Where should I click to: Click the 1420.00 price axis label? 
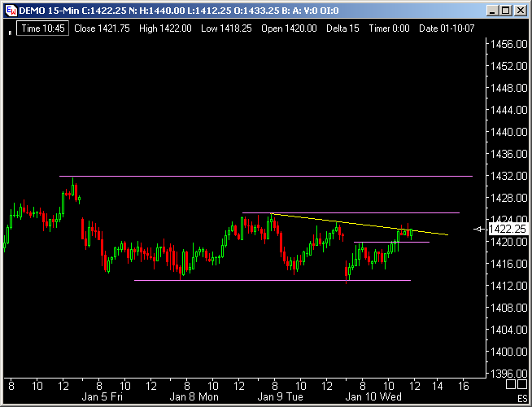(x=509, y=242)
